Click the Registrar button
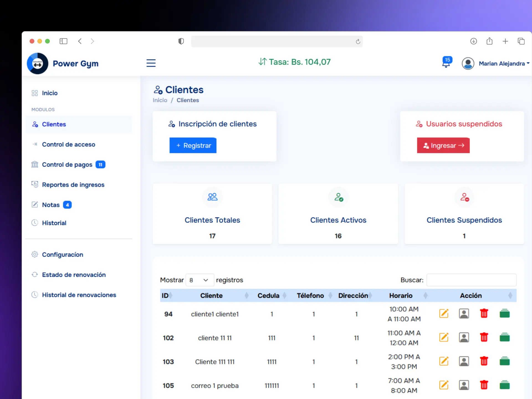532x399 pixels. (x=193, y=145)
